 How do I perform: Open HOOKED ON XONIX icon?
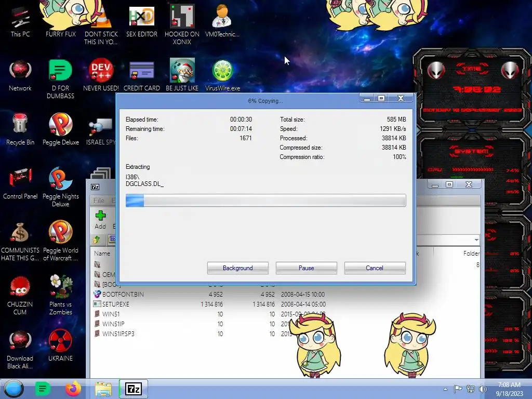tap(182, 24)
